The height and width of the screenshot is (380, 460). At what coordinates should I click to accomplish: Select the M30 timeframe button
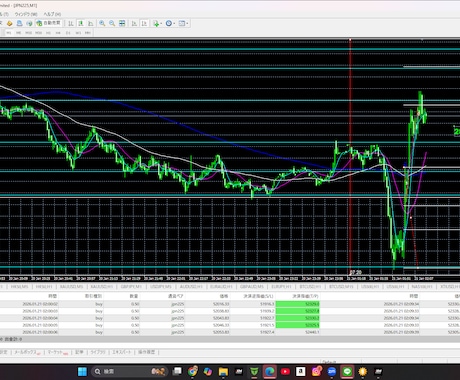(39, 33)
